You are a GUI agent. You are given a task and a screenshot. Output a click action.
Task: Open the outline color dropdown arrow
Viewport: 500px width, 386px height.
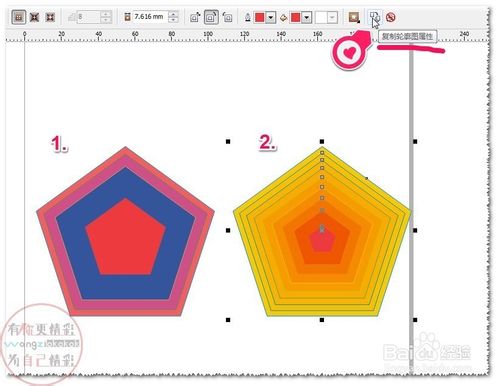tap(271, 17)
